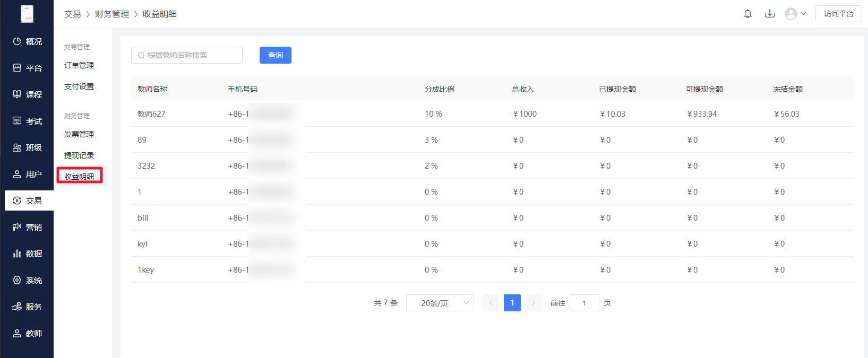Click the ¥10.03 withdrawn amount cell
Viewport: 868px width, 358px height.
[613, 114]
